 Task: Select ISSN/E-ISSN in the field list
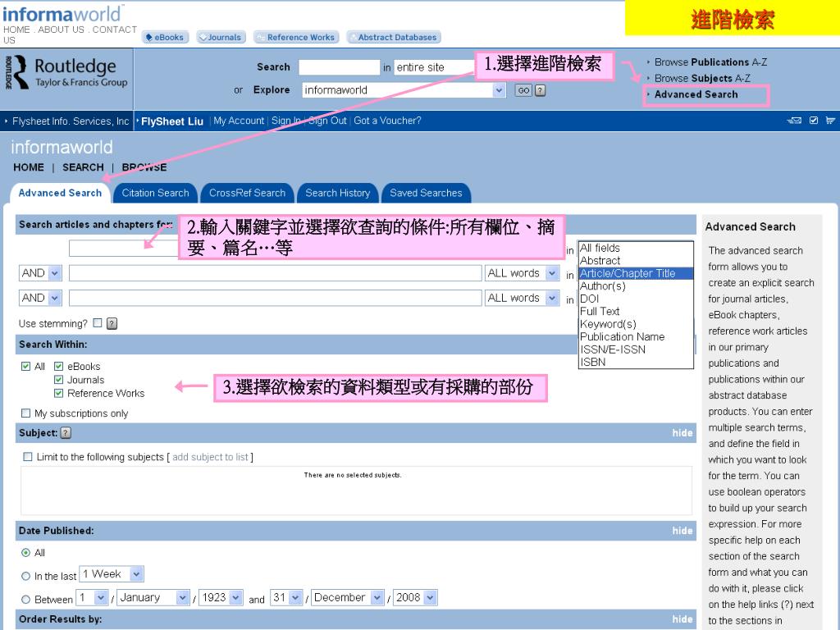tap(636, 349)
